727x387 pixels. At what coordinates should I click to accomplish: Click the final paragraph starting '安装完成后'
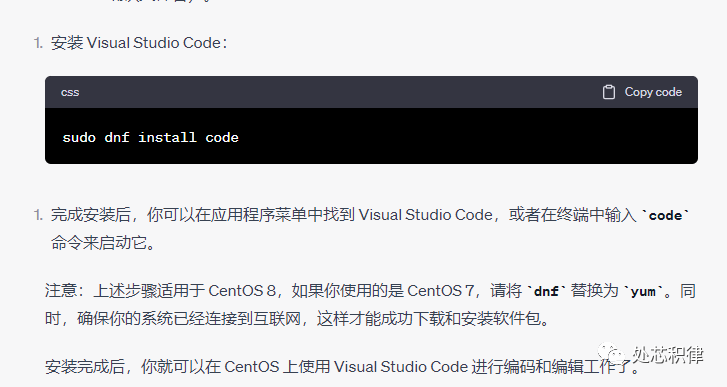tap(342, 367)
